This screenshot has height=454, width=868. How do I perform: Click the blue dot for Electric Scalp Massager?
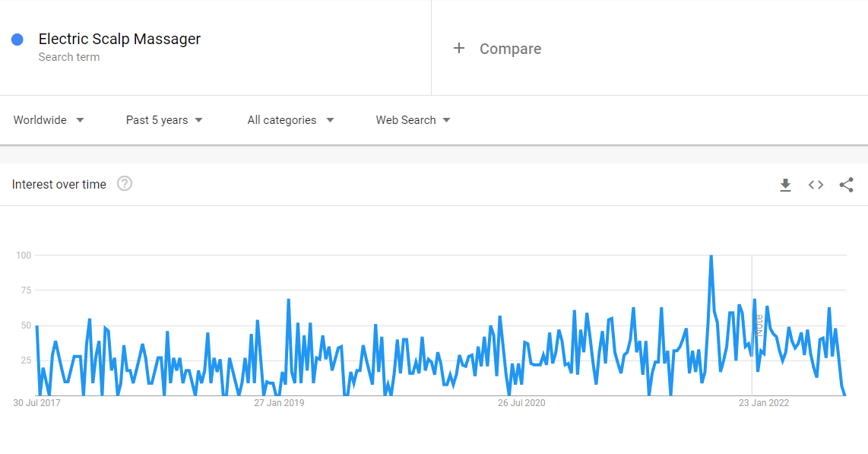pyautogui.click(x=17, y=40)
